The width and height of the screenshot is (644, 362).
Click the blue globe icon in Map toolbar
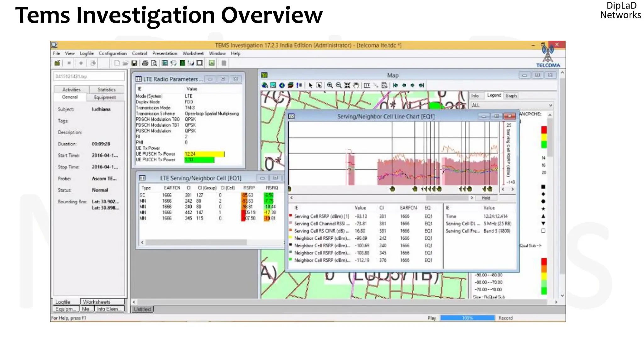[x=282, y=85]
